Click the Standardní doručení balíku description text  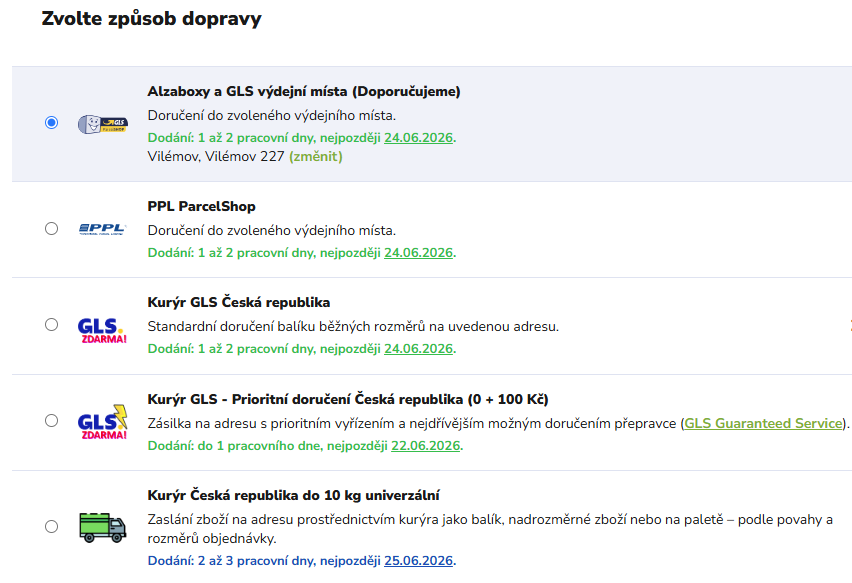coord(353,327)
